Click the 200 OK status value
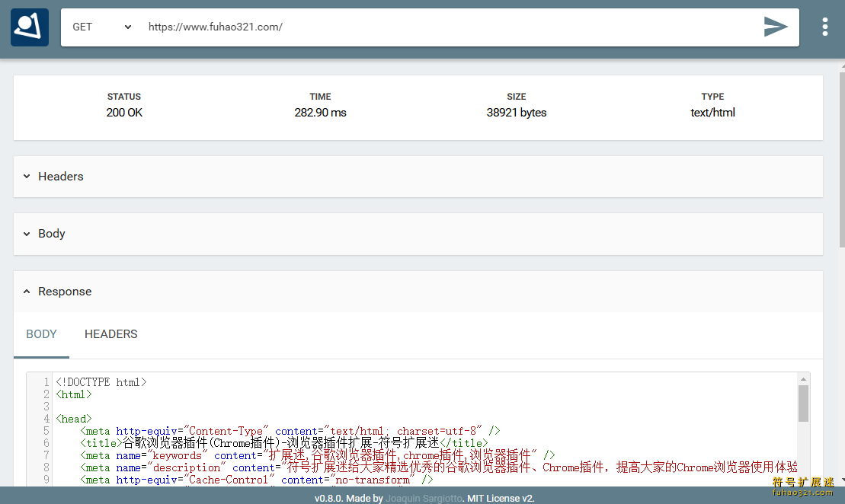The height and width of the screenshot is (504, 845). [x=124, y=113]
